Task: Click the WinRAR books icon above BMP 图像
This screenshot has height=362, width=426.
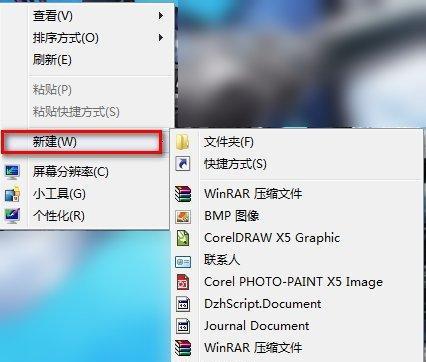Action: tap(183, 194)
